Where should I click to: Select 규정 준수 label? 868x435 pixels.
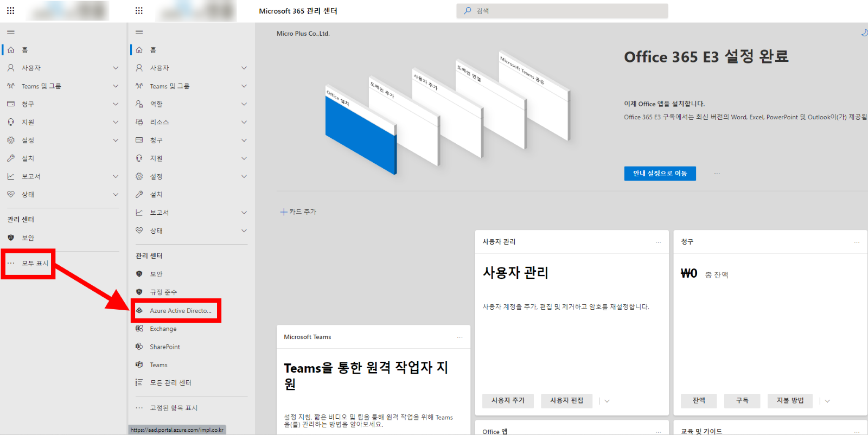(x=163, y=292)
